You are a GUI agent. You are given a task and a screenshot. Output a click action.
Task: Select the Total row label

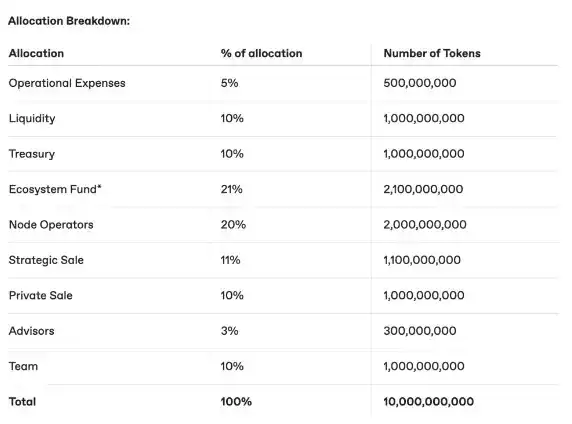click(22, 401)
